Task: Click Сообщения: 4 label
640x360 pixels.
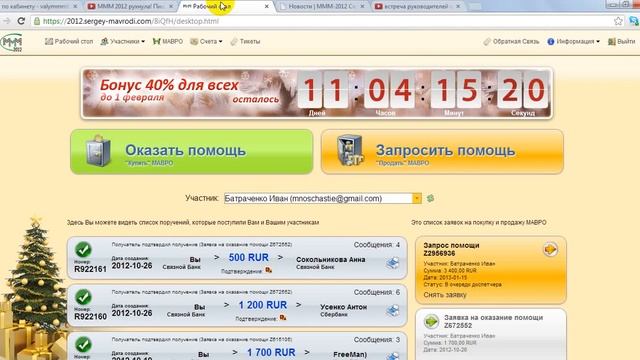Action: pos(377,245)
